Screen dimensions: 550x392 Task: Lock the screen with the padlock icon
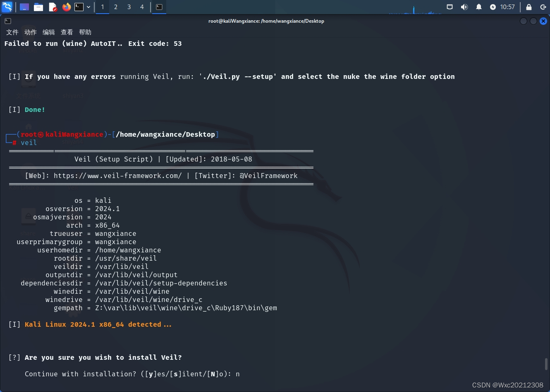click(x=529, y=7)
